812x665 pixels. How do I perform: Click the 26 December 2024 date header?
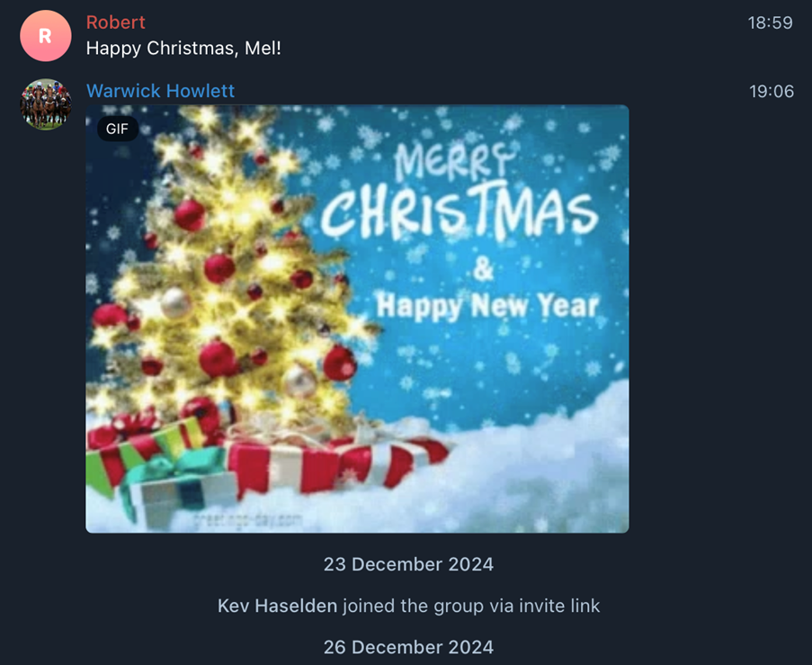pyautogui.click(x=408, y=647)
